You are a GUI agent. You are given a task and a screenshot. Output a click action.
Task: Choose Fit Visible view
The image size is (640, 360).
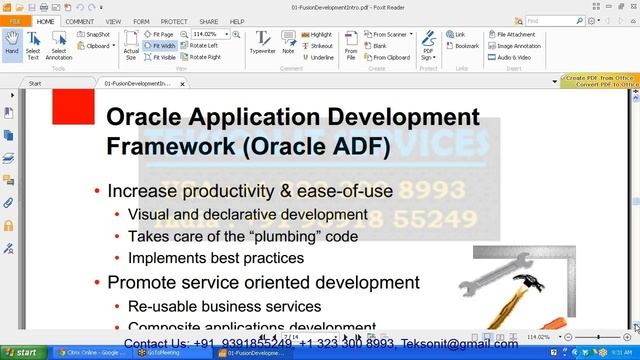click(x=160, y=57)
